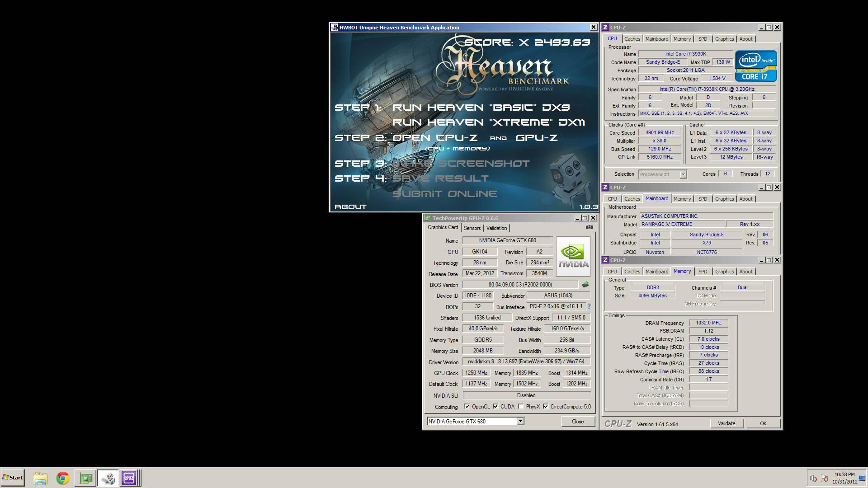Image resolution: width=868 pixels, height=488 pixels.
Task: Open Graphics tab in middle CPU-Z window
Action: [724, 199]
